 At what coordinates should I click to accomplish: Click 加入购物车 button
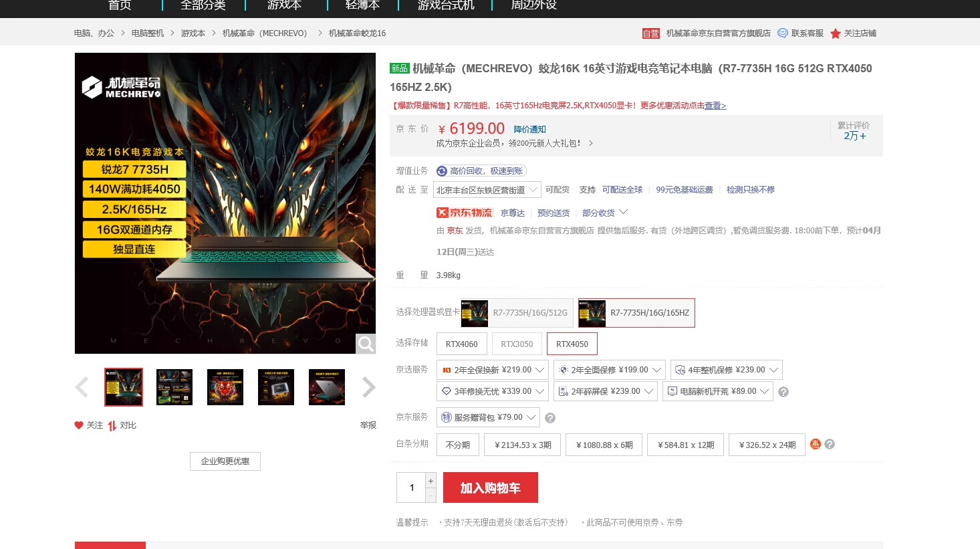[491, 488]
